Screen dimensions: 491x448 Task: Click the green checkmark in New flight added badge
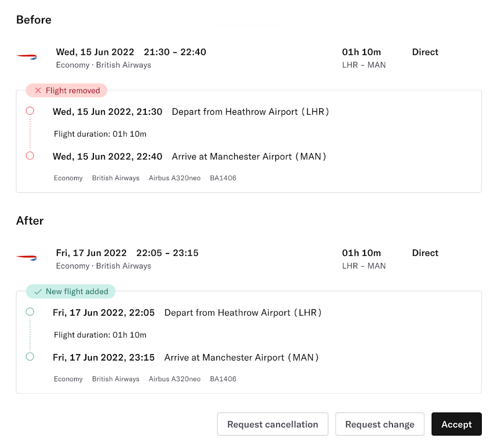point(38,291)
